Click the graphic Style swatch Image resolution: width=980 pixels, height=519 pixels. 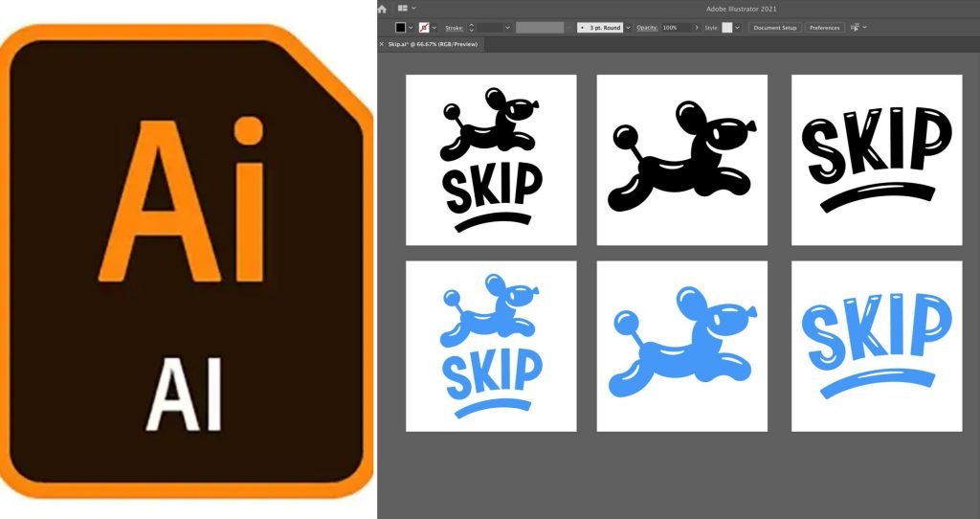(727, 28)
